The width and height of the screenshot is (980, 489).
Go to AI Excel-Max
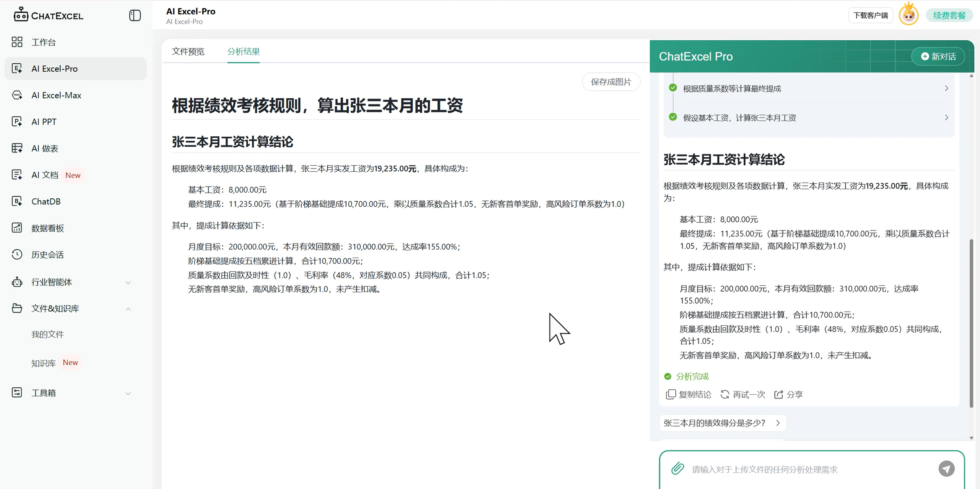[x=75, y=95]
